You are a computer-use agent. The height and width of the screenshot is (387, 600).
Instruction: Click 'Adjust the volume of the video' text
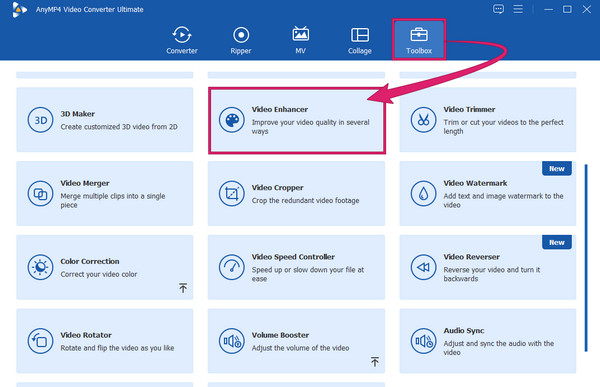pos(300,348)
